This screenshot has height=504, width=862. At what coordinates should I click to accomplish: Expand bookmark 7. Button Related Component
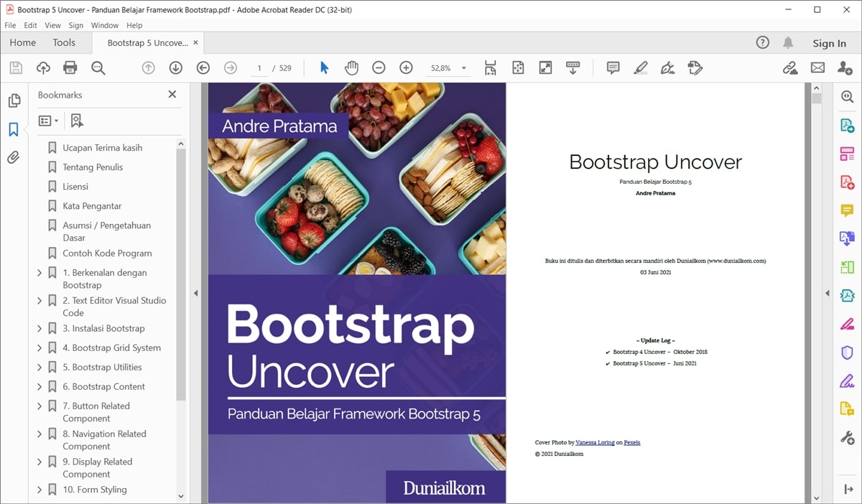click(x=40, y=406)
